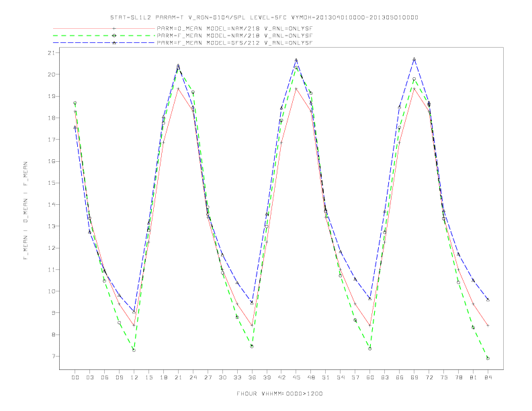The width and height of the screenshot is (532, 411).
Task: Click the green dashed line sample in legend
Action: (x=104, y=36)
